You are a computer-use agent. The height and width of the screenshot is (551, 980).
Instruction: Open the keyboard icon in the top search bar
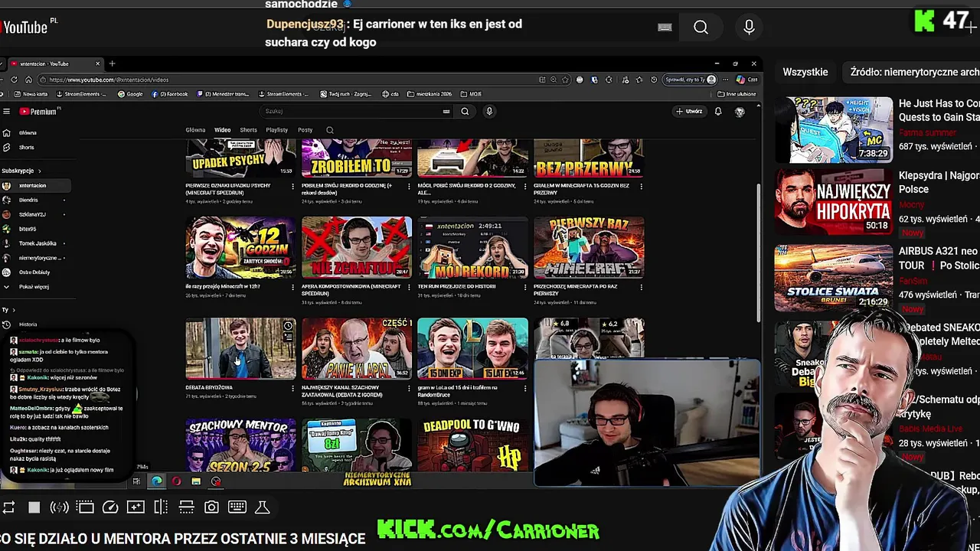(x=665, y=28)
